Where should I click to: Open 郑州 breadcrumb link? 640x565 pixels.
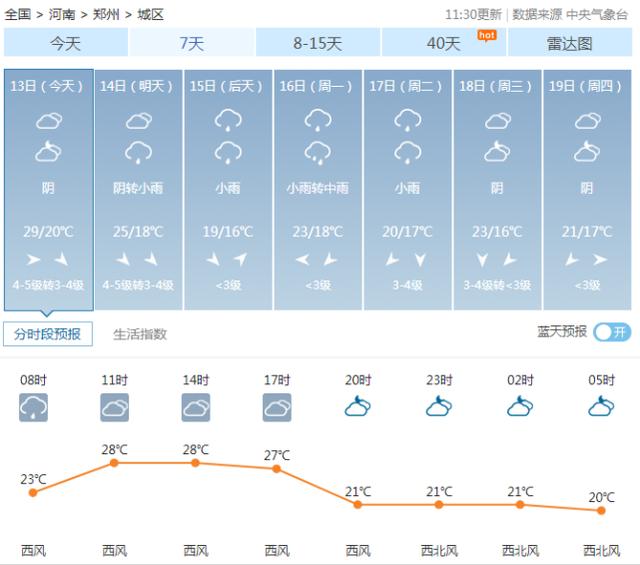click(107, 14)
